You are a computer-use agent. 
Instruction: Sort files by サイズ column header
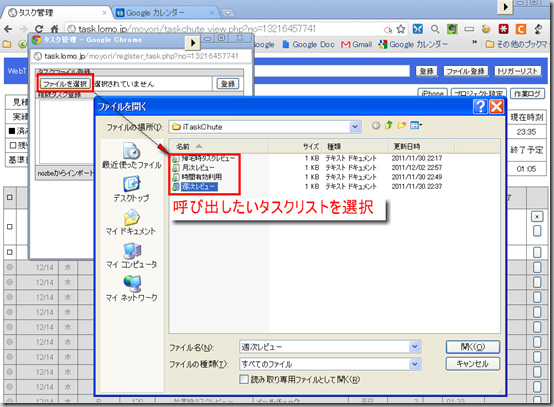295,146
